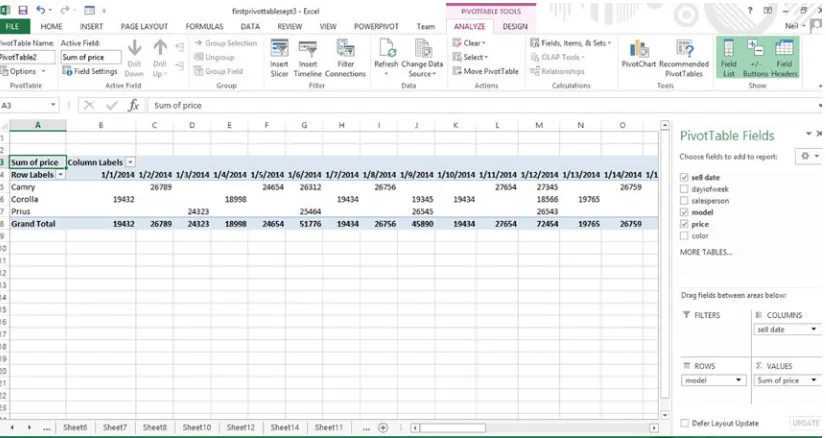Click previous sheet navigation arrow
This screenshot has height=438, width=826.
click(12, 427)
